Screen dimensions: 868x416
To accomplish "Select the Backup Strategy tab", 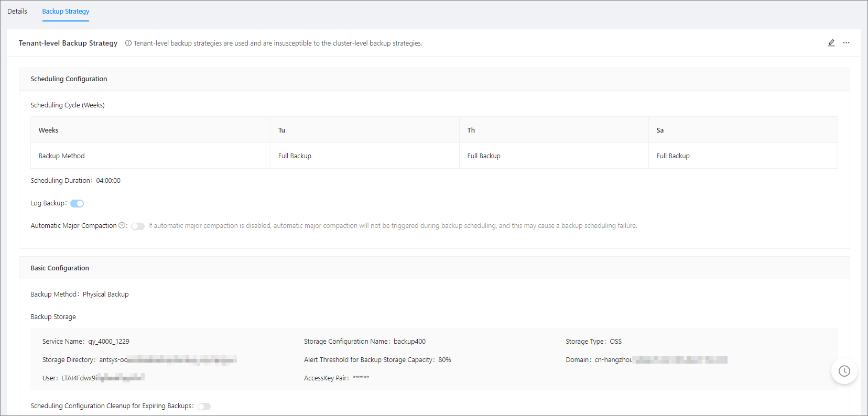I will pyautogui.click(x=66, y=12).
